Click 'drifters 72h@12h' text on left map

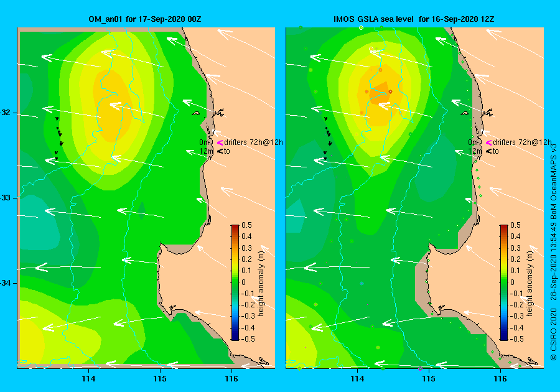(253, 142)
